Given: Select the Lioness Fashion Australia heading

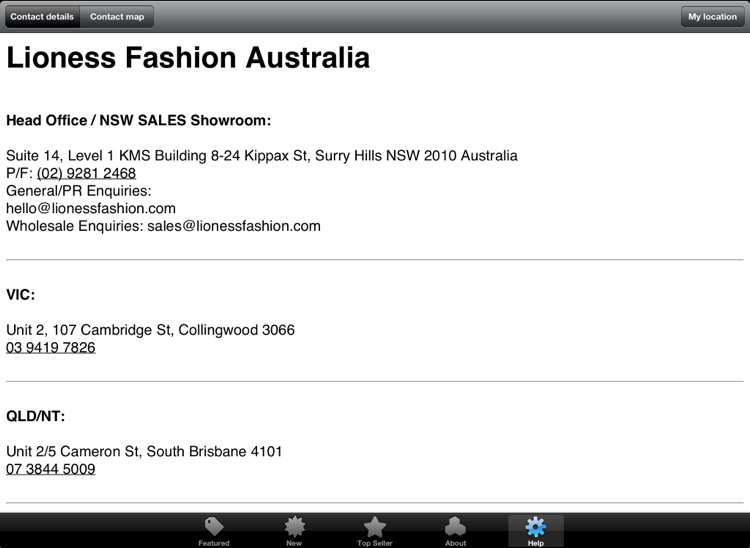Looking at the screenshot, I should [188, 57].
